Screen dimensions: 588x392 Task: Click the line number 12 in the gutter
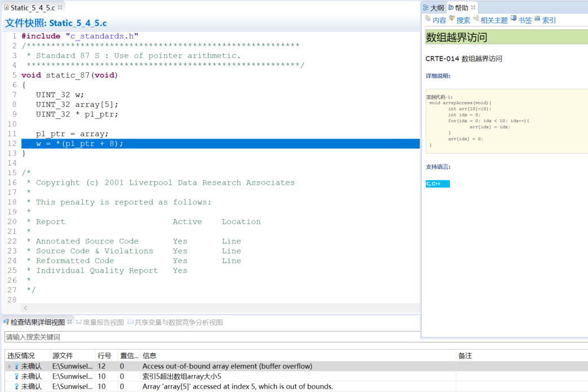click(x=12, y=144)
